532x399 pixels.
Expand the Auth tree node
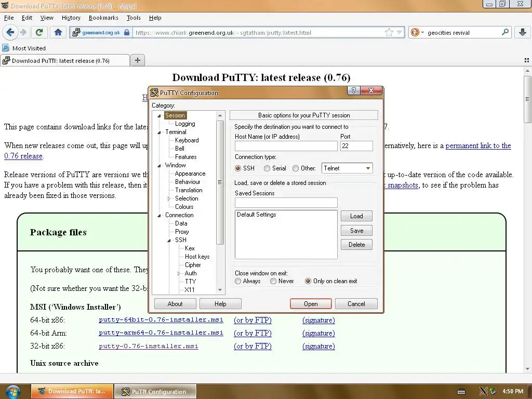(179, 273)
